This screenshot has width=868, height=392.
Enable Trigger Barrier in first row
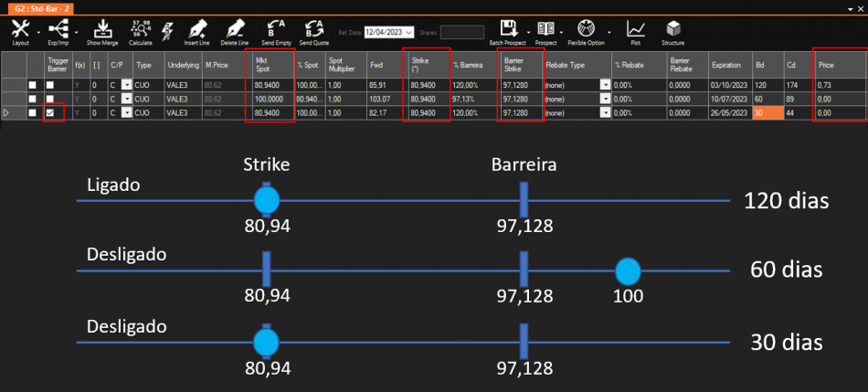(x=51, y=85)
